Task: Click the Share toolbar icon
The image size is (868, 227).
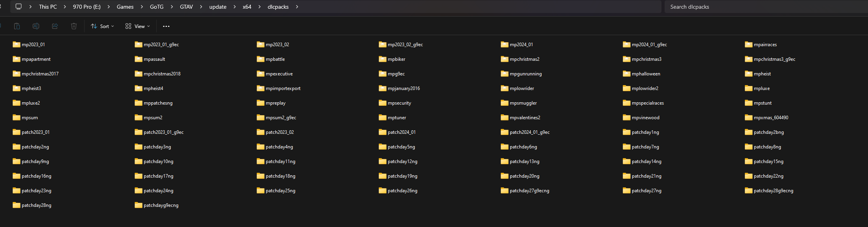Action: coord(55,26)
